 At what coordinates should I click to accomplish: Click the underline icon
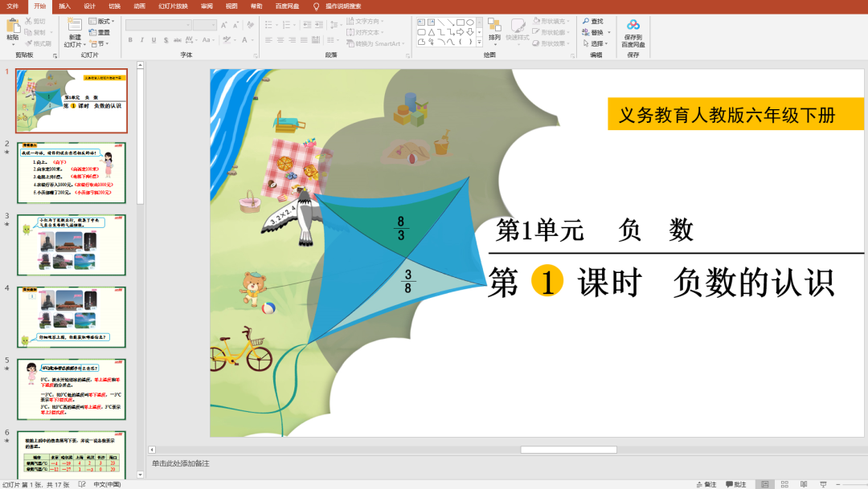(154, 39)
